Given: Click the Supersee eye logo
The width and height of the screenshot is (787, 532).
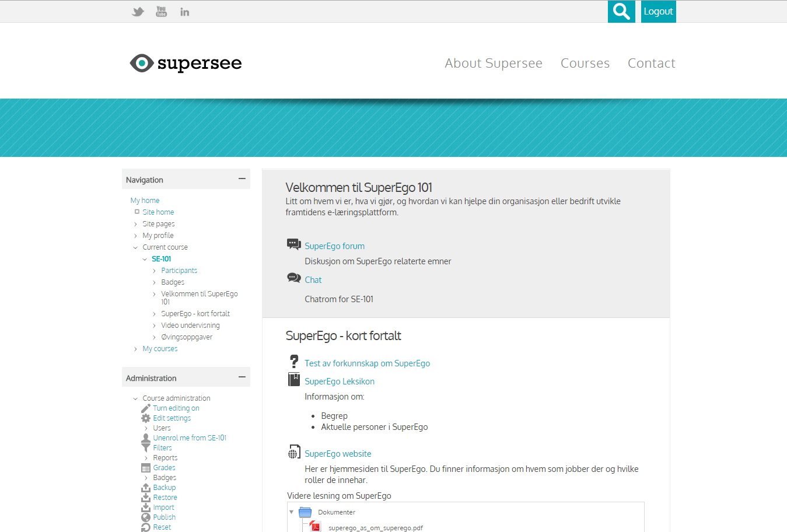Looking at the screenshot, I should point(142,63).
